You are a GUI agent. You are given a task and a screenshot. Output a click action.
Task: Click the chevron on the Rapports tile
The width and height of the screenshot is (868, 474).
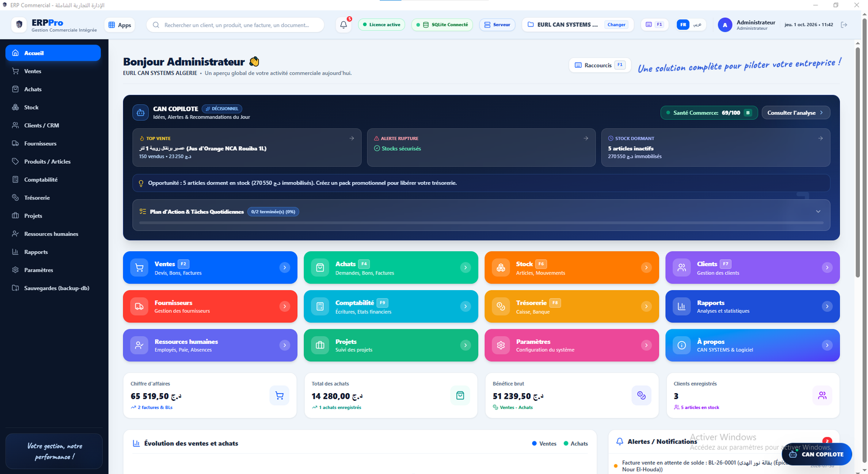click(x=827, y=306)
